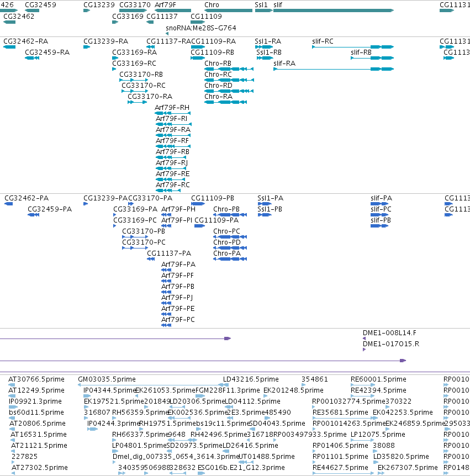The width and height of the screenshot is (470, 476).
Task: Click the CG33170 gene label
Action: (x=135, y=5)
